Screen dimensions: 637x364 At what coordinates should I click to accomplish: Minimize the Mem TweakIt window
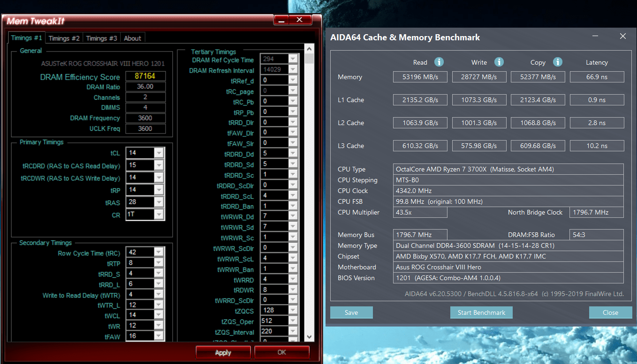281,20
